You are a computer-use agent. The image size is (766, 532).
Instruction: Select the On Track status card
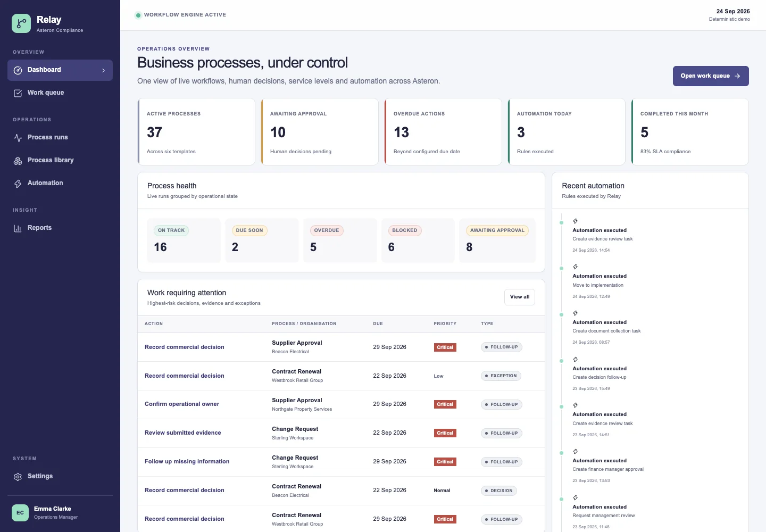coord(184,240)
